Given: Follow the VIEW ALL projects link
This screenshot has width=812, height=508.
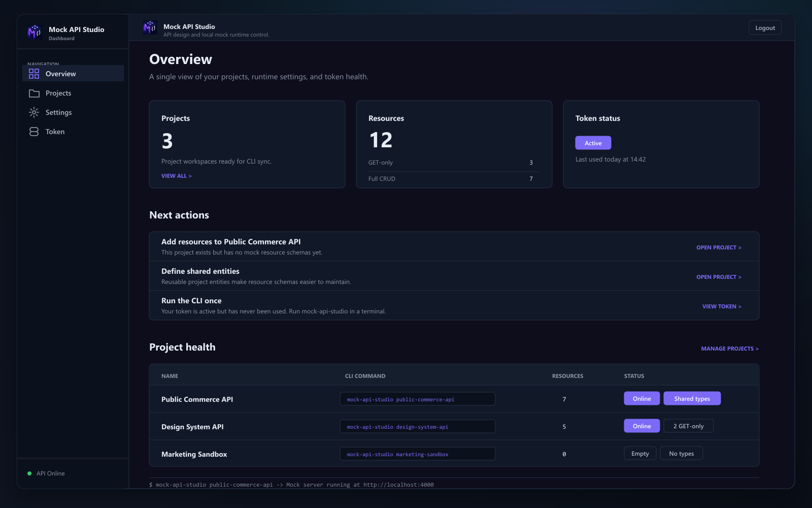Looking at the screenshot, I should click(176, 176).
